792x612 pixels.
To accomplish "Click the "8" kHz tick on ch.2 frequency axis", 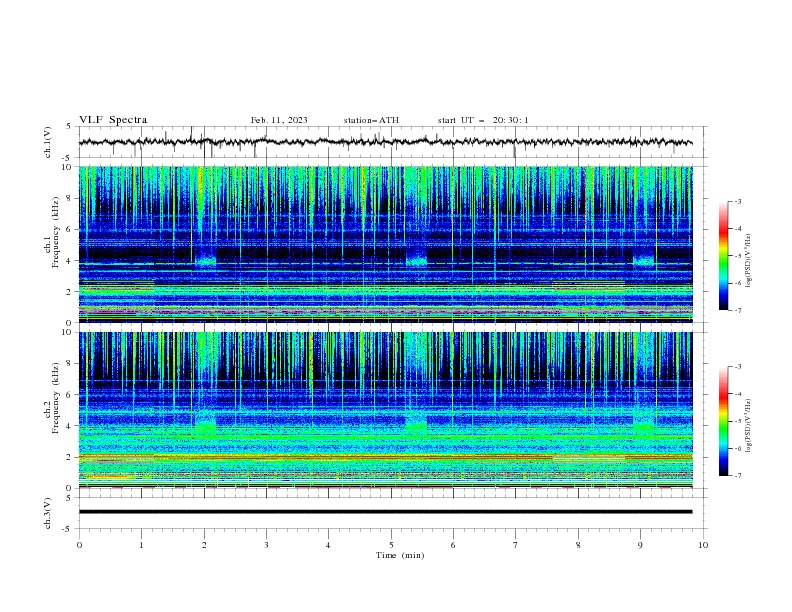I will pos(70,364).
